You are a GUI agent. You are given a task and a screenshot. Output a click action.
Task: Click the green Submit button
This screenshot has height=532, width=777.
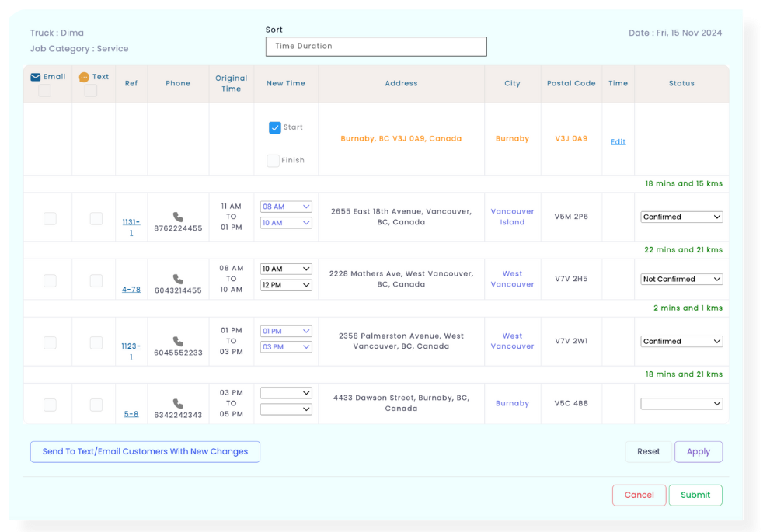[x=695, y=495]
